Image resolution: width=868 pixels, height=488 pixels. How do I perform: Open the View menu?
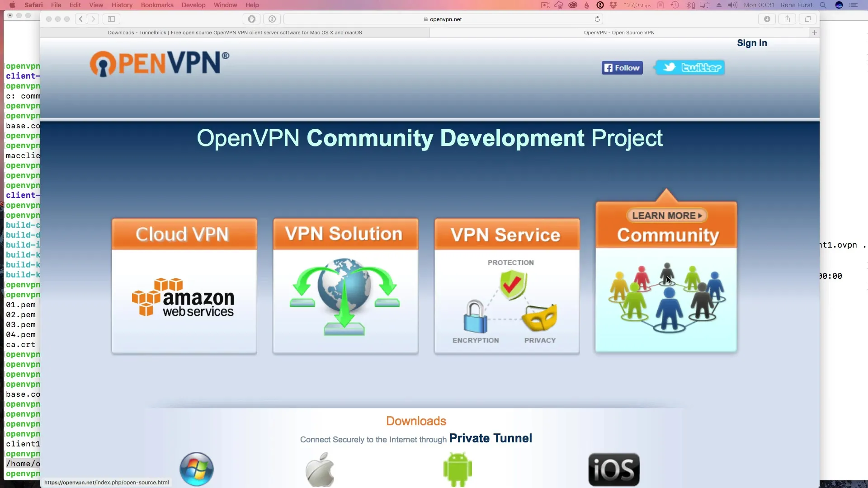pyautogui.click(x=96, y=5)
